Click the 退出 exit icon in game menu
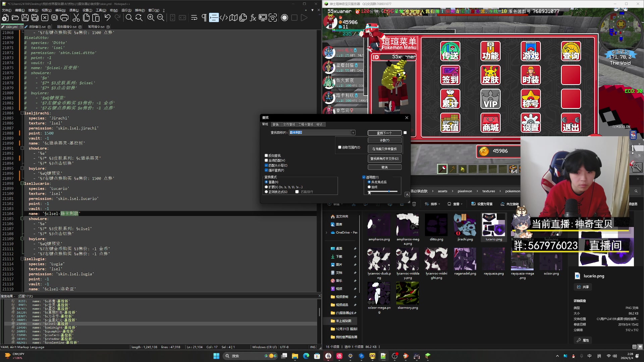This screenshot has width=644, height=362. [x=571, y=123]
